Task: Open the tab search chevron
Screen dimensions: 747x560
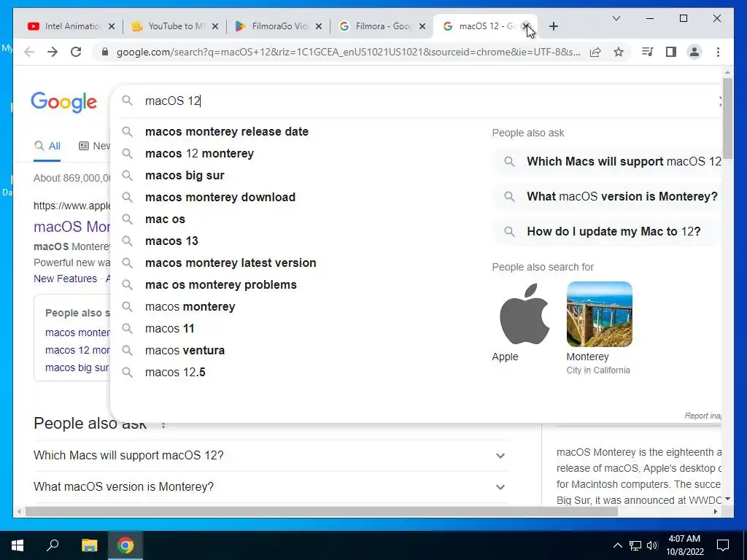Action: tap(616, 18)
